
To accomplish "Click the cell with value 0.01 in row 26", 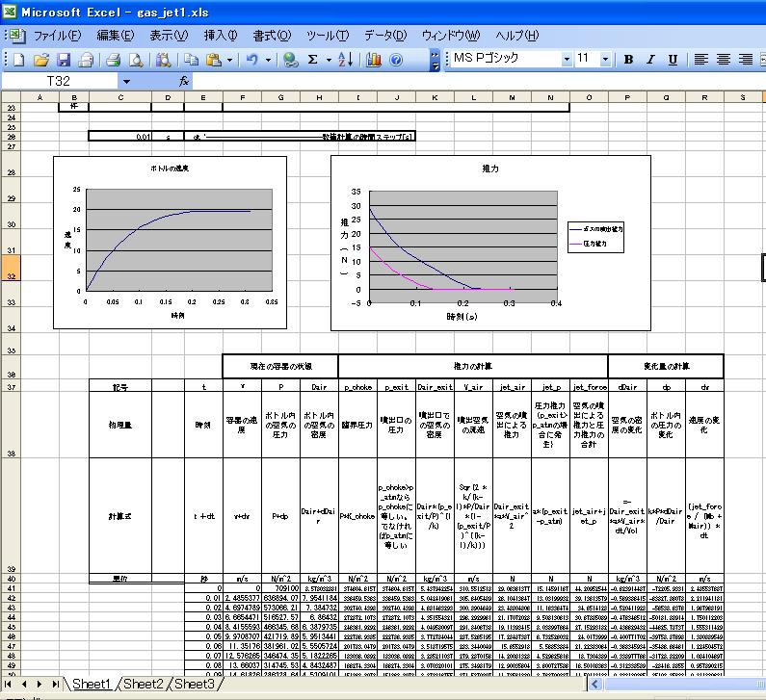I will coord(120,137).
